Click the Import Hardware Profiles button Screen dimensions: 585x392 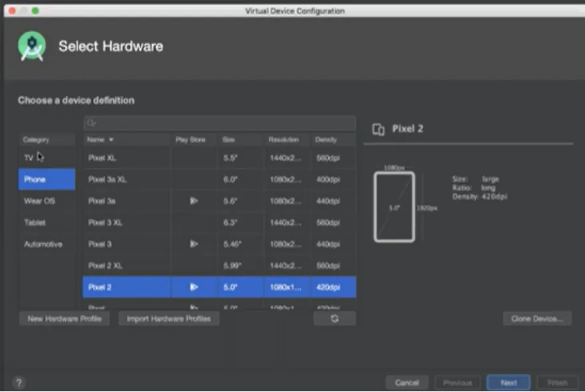pyautogui.click(x=169, y=319)
